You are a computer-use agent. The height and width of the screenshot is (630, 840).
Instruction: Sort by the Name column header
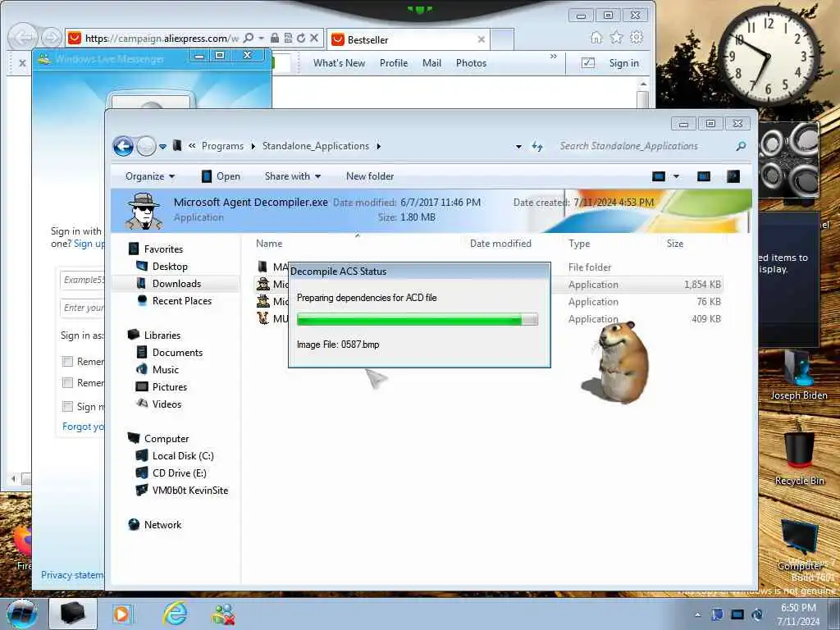click(269, 243)
